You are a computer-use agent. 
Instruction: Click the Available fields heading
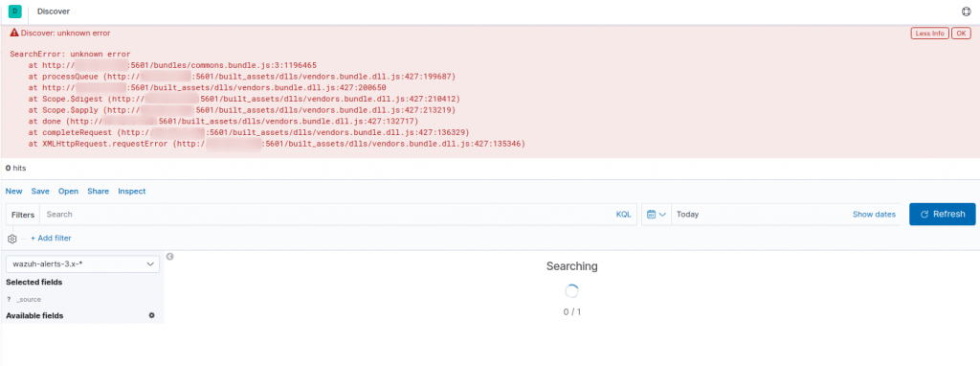pos(34,316)
